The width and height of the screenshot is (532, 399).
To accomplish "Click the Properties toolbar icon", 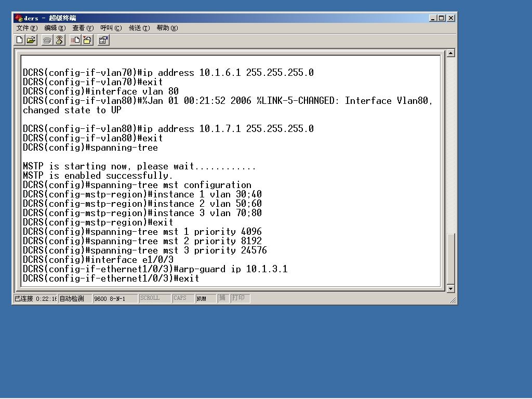I will 103,41.
